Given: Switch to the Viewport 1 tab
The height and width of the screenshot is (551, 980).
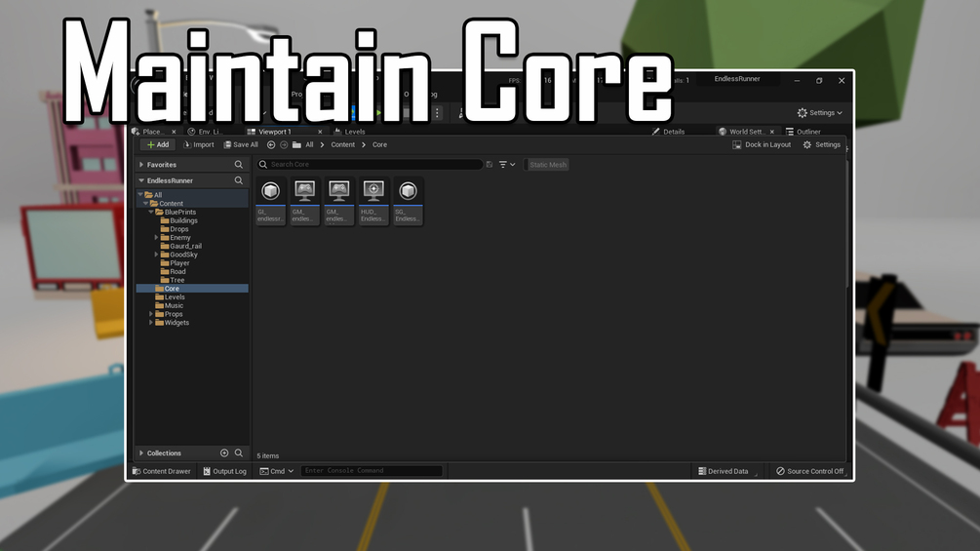Looking at the screenshot, I should point(275,132).
